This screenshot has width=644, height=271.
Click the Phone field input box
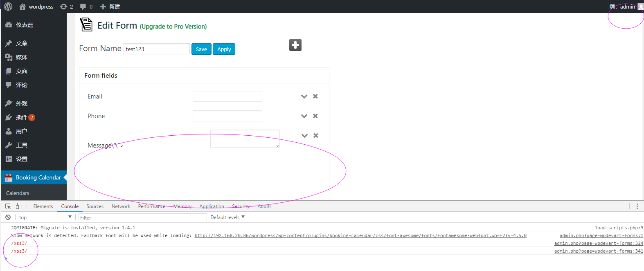coord(227,116)
